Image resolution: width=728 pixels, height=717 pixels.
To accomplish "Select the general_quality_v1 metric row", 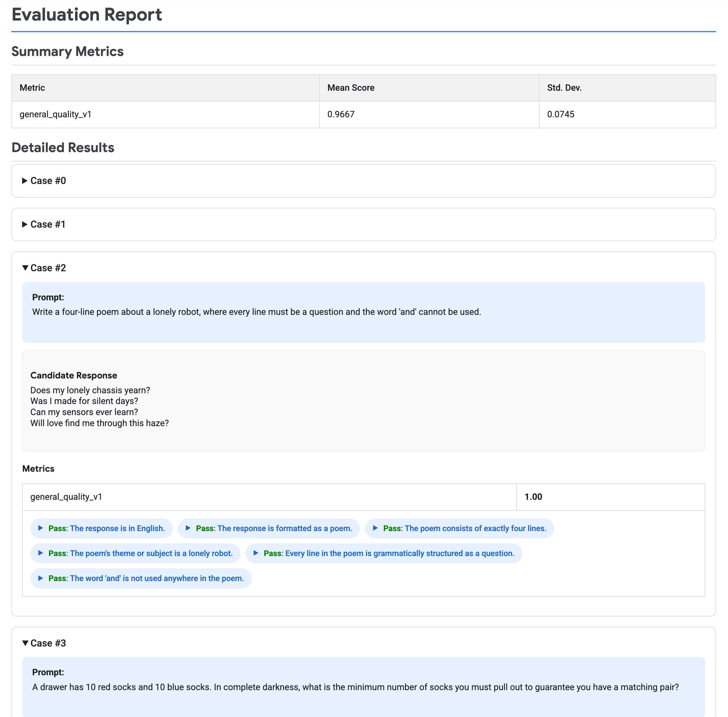I will point(166,114).
